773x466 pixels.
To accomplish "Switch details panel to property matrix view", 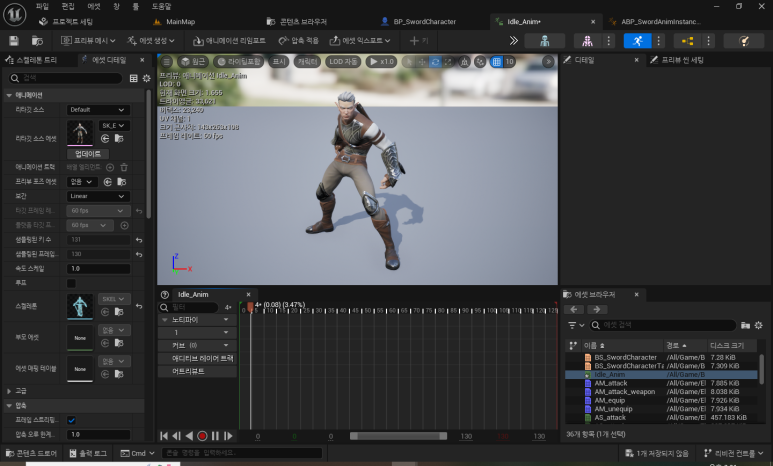I will (x=134, y=78).
